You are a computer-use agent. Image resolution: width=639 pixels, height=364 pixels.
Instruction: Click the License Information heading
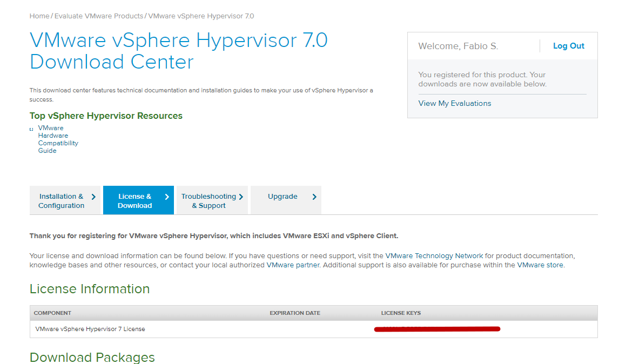(90, 289)
